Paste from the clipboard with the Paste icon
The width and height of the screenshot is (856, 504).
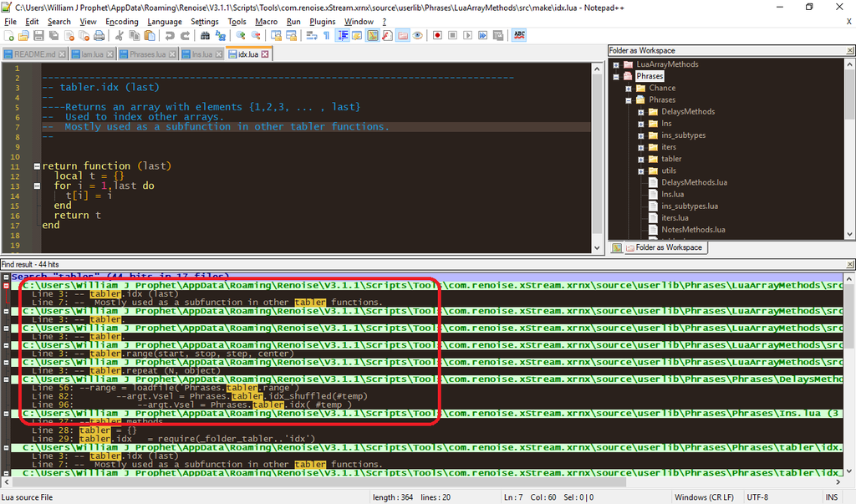pyautogui.click(x=149, y=35)
